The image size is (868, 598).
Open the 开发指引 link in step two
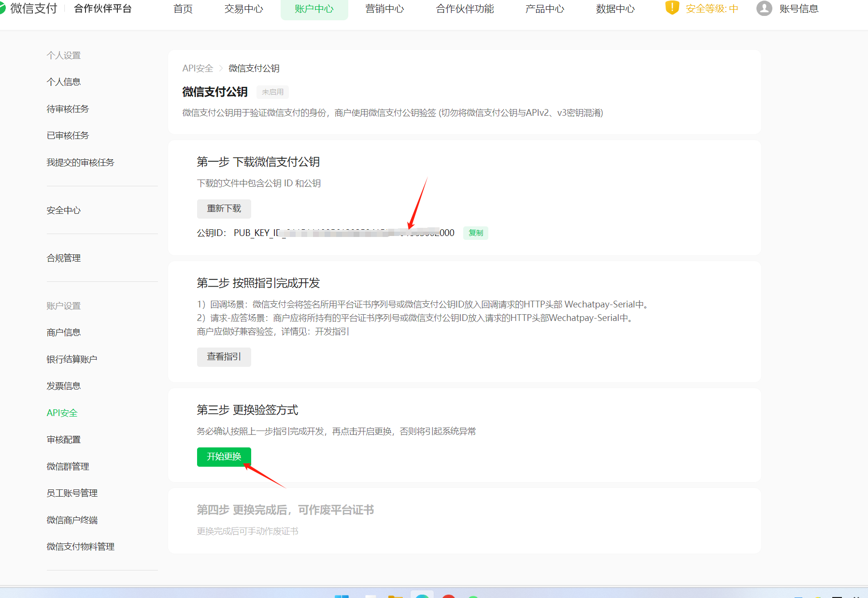point(332,332)
